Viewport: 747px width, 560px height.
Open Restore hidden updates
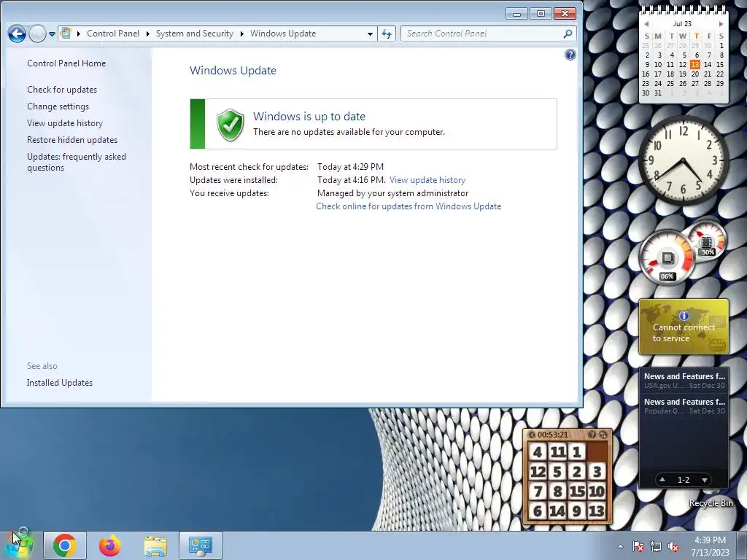[x=72, y=139]
